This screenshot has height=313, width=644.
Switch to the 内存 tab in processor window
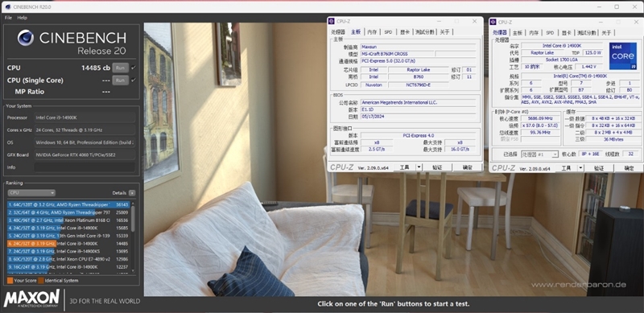tap(534, 33)
